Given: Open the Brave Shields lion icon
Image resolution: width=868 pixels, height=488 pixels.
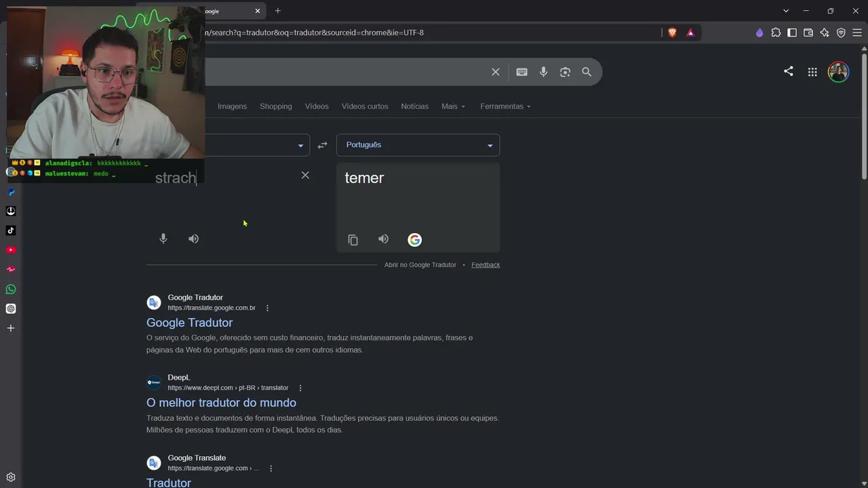Looking at the screenshot, I should pos(672,33).
